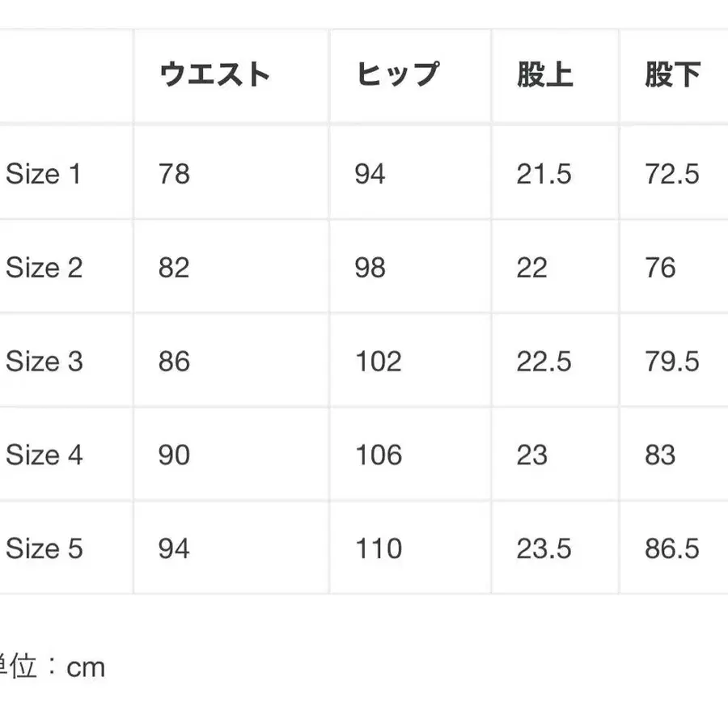Image resolution: width=728 pixels, height=728 pixels.
Task: Click the Size 2 inseam value 76
Action: click(x=660, y=268)
